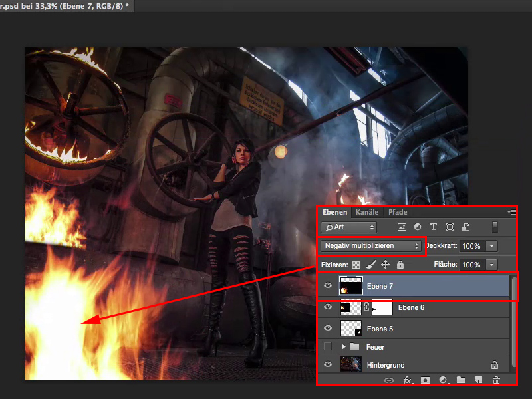Delete layer trash icon
The image size is (532, 399).
tap(496, 380)
